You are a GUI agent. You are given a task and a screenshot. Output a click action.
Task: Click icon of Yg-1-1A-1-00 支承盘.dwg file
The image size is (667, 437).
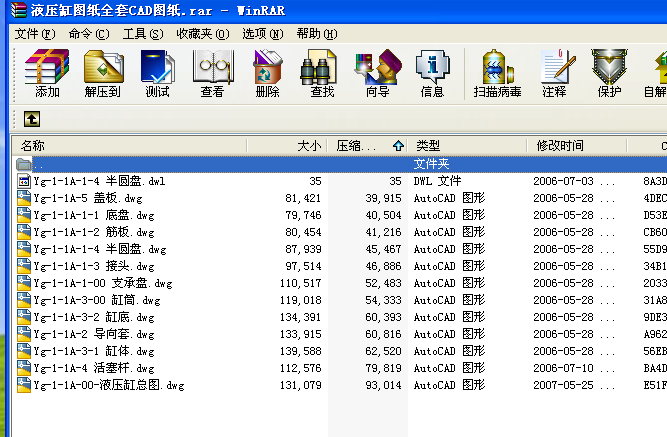pos(24,283)
